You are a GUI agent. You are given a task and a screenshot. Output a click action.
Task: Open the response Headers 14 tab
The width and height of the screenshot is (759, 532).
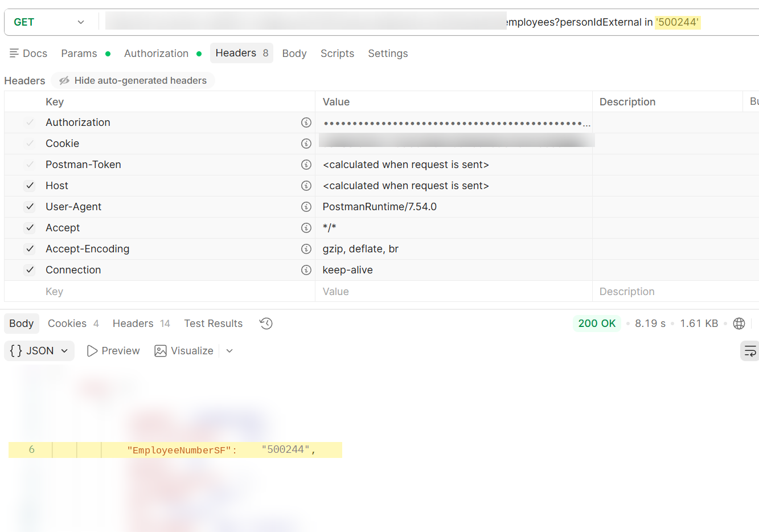coord(141,324)
